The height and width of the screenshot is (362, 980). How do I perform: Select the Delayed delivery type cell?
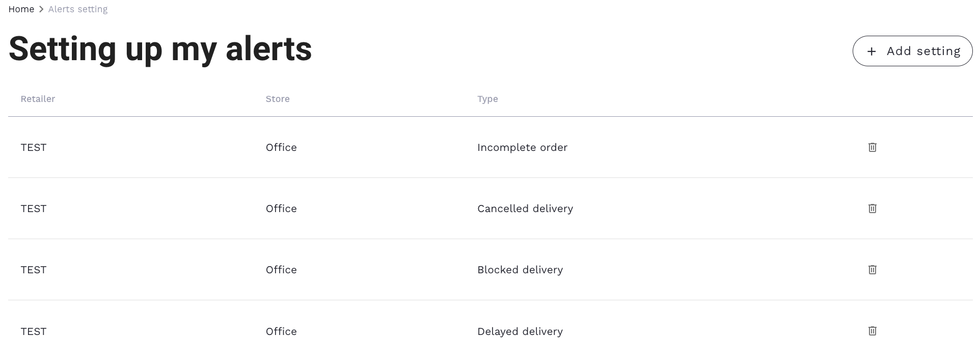tap(520, 331)
